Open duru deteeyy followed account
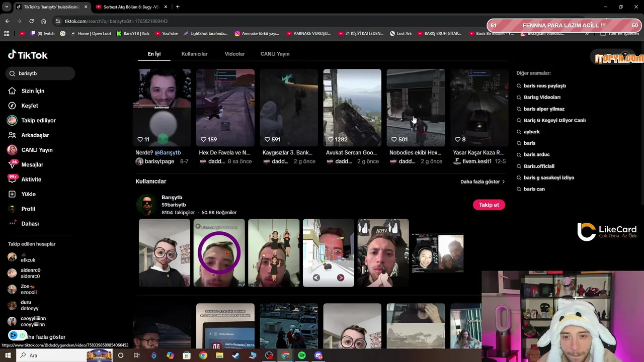 point(23,305)
